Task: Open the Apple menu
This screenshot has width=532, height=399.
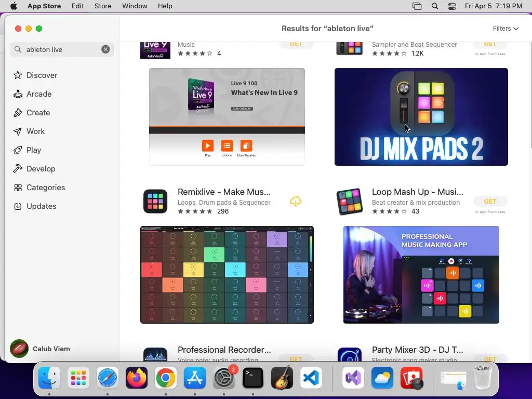Action: point(14,6)
